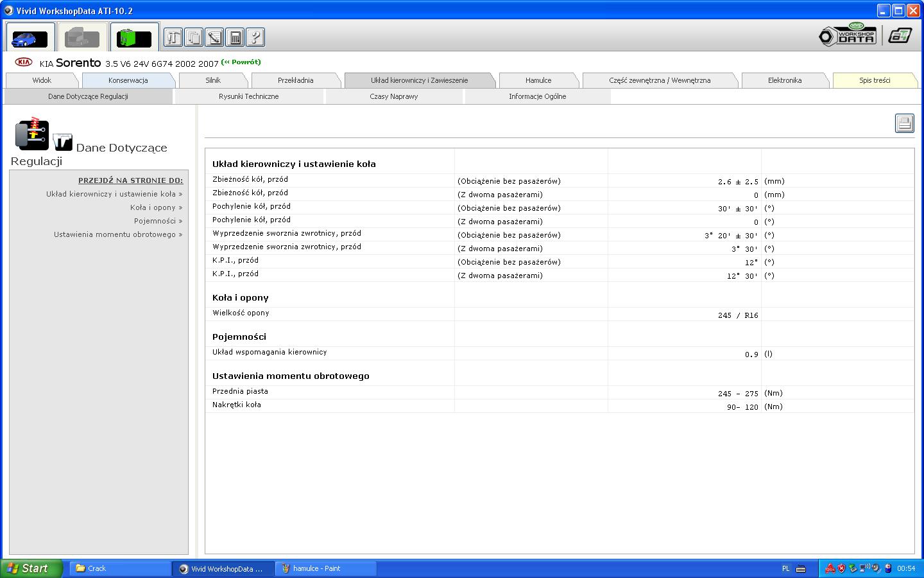
Task: Switch to the Hamulce tab
Action: pos(538,80)
